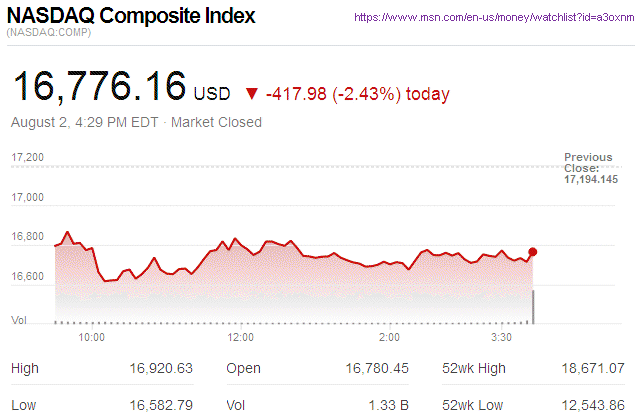Click the Open value 16,780.45
The width and height of the screenshot is (640, 420).
click(377, 368)
